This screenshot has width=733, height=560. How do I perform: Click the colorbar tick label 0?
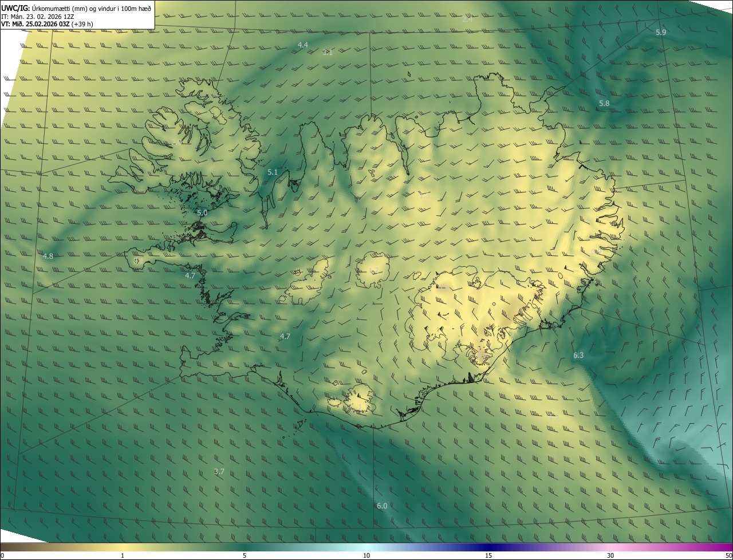point(2,555)
